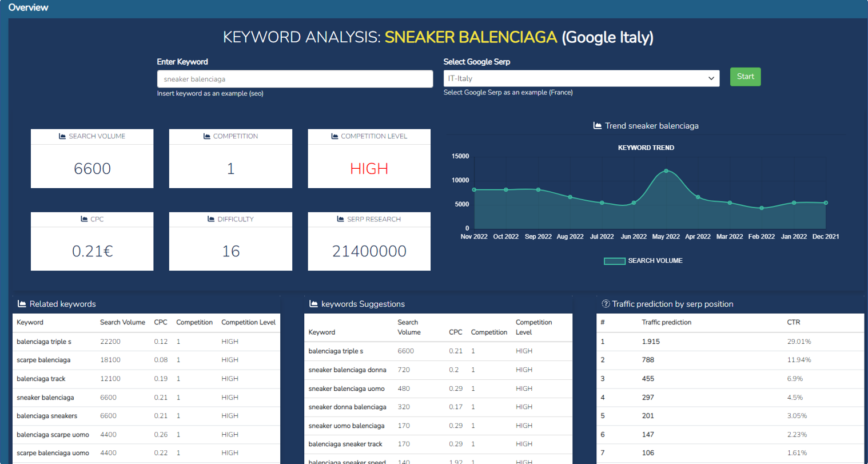Click the chart icon beside DIFFICULTY title
This screenshot has height=464, width=868.
(211, 219)
